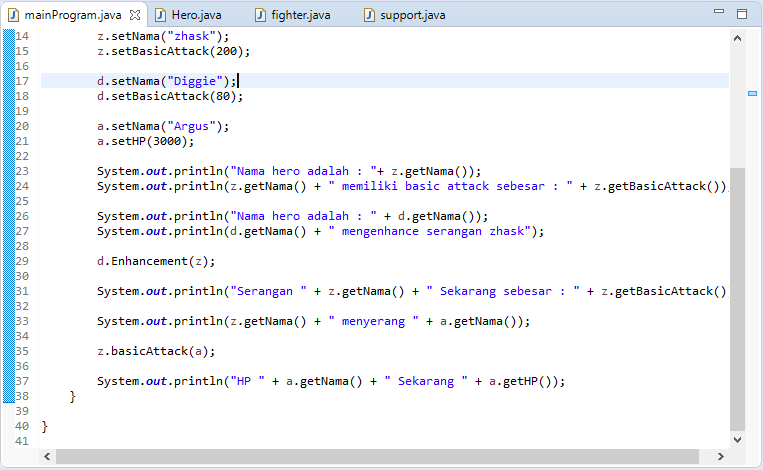This screenshot has width=763, height=470.
Task: Click a.getNama() on line 33
Action: click(x=478, y=321)
